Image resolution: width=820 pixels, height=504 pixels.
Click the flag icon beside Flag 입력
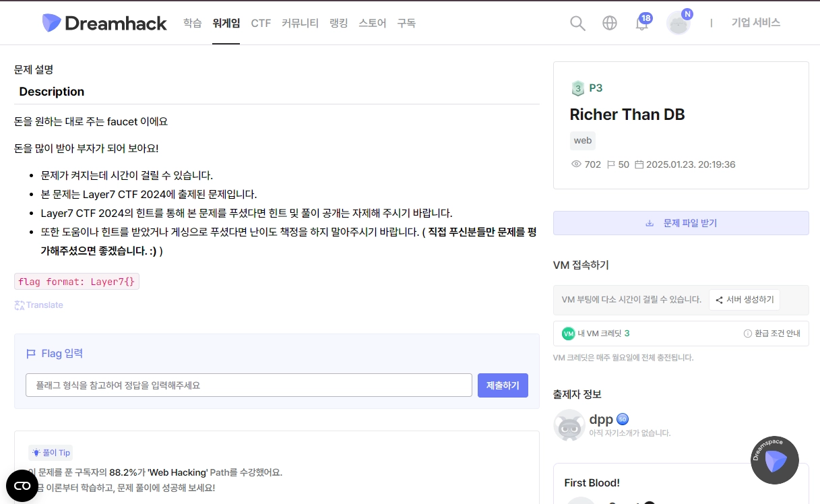pos(31,354)
